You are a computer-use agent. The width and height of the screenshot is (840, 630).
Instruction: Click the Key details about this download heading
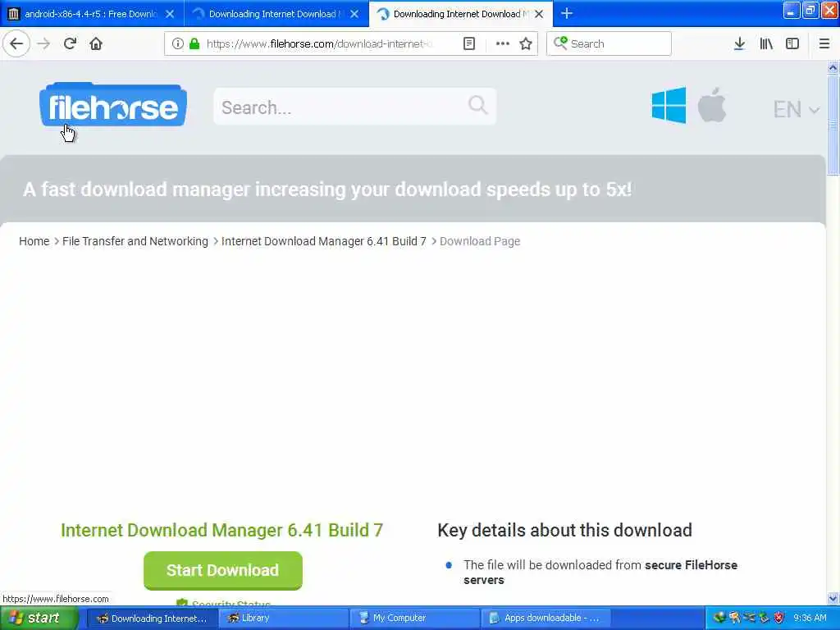[x=564, y=530]
